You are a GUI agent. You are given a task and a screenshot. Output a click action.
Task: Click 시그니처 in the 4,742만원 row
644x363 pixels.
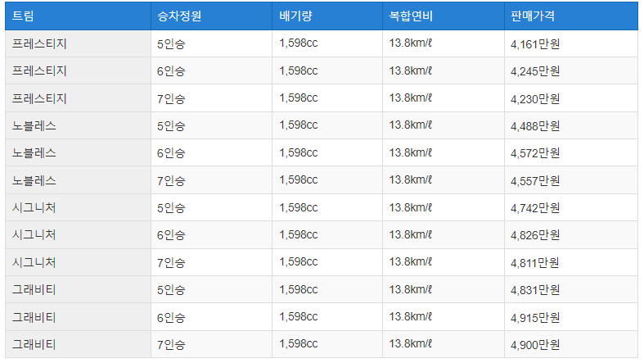pos(34,207)
